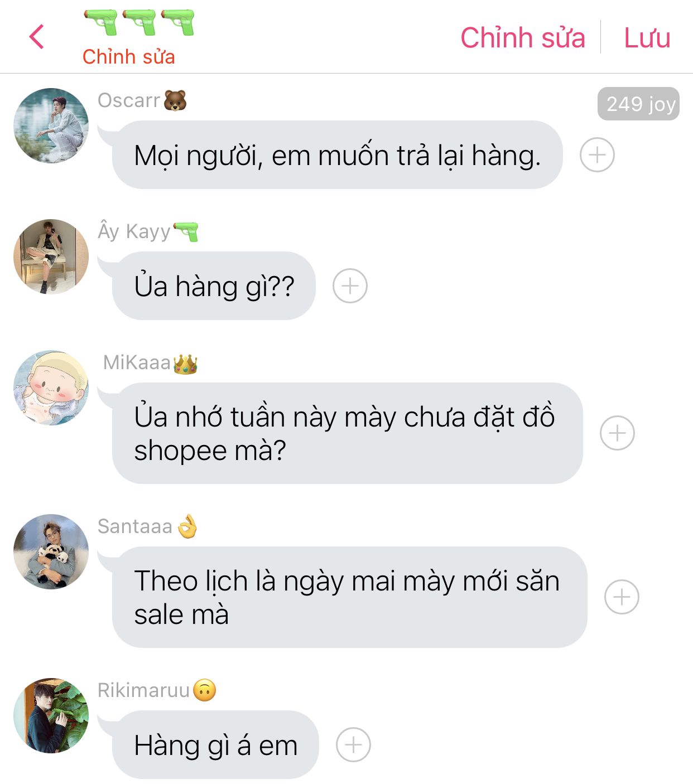Click the Oscarr sender name with bear emoji
The height and width of the screenshot is (784, 693).
click(x=142, y=100)
